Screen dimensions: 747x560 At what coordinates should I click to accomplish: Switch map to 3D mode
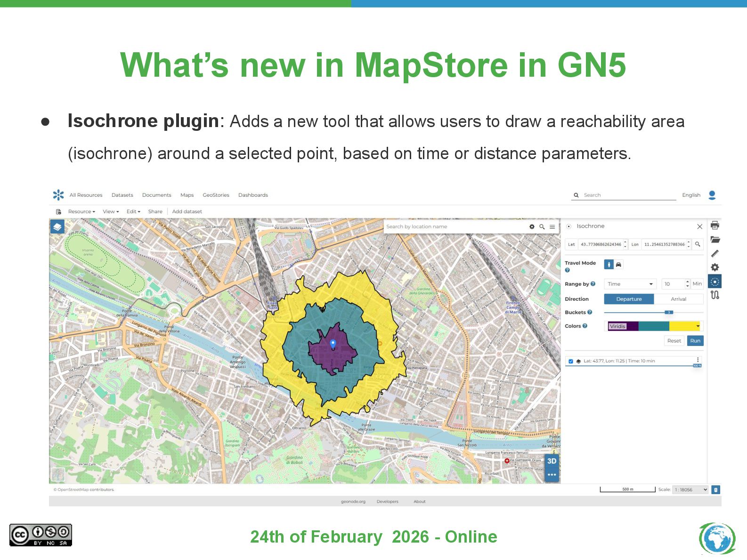click(552, 461)
